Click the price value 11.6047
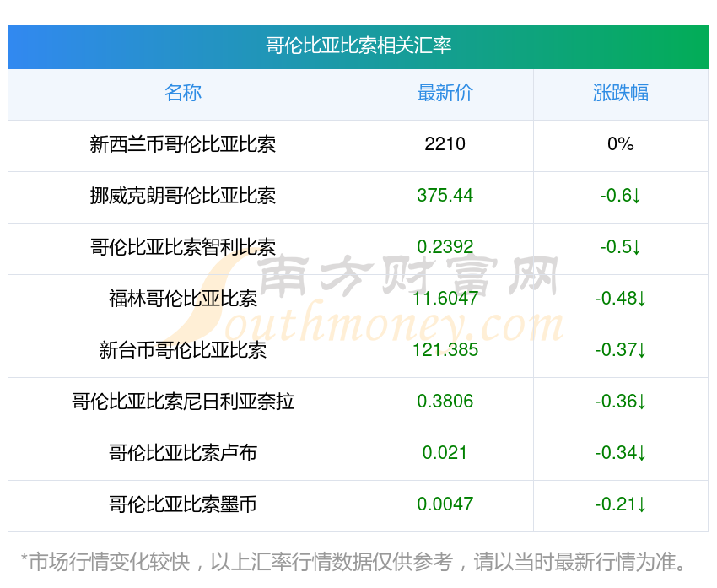Image resolution: width=717 pixels, height=588 pixels. [445, 299]
